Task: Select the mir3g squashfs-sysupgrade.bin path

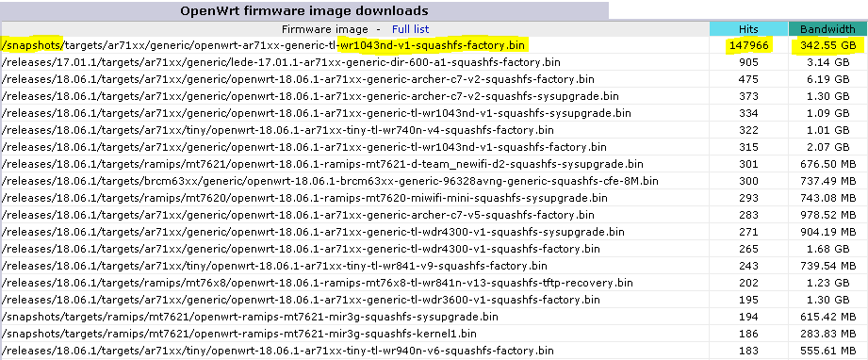Action: [x=250, y=317]
